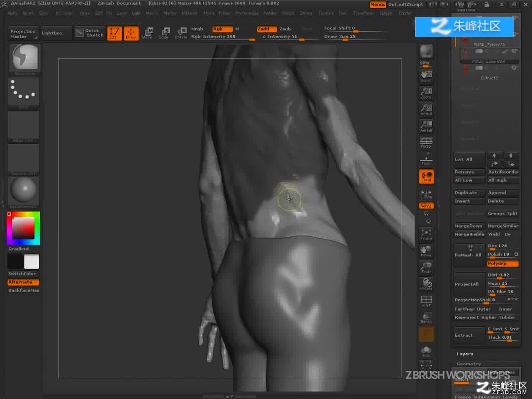Toggle the PolyGrp remesh option
This screenshot has width=532, height=399.
(502, 264)
